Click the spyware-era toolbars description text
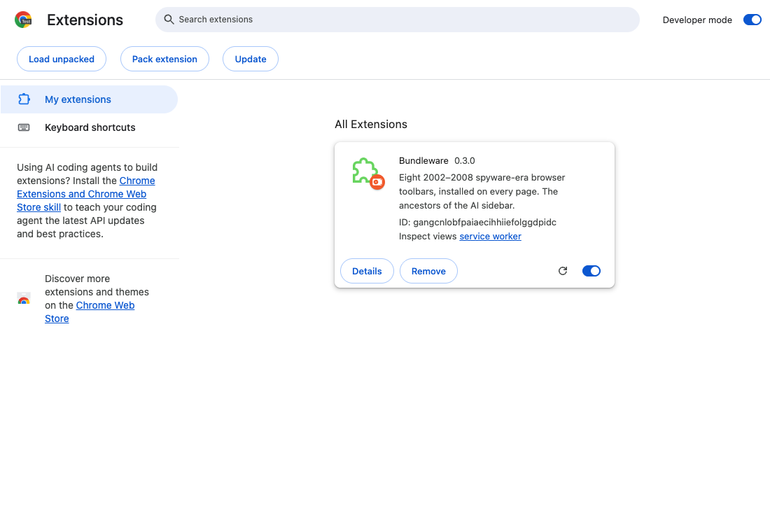Image resolution: width=770 pixels, height=532 pixels. point(482,192)
